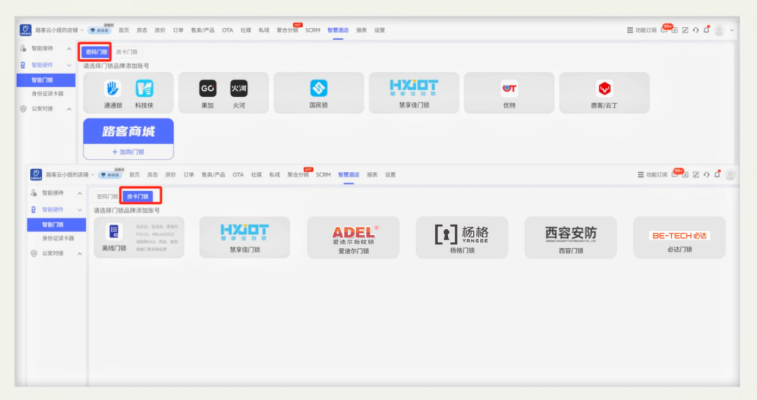Open notification bell in lower window
Viewport: 757px width, 400px height.
(x=717, y=175)
